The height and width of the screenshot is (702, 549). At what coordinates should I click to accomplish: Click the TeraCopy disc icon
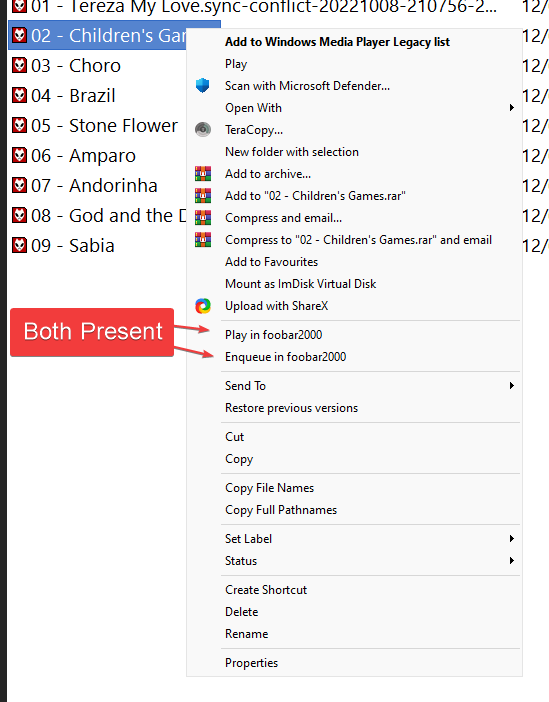pyautogui.click(x=202, y=130)
